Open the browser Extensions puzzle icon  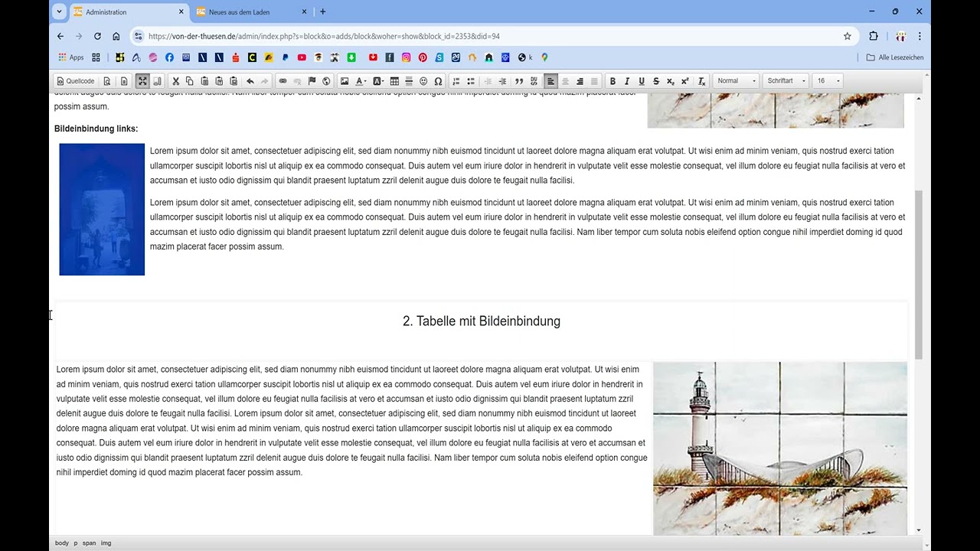coord(874,36)
